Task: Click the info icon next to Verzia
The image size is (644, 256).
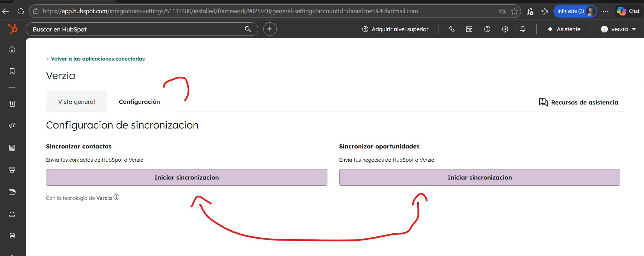Action: [117, 197]
